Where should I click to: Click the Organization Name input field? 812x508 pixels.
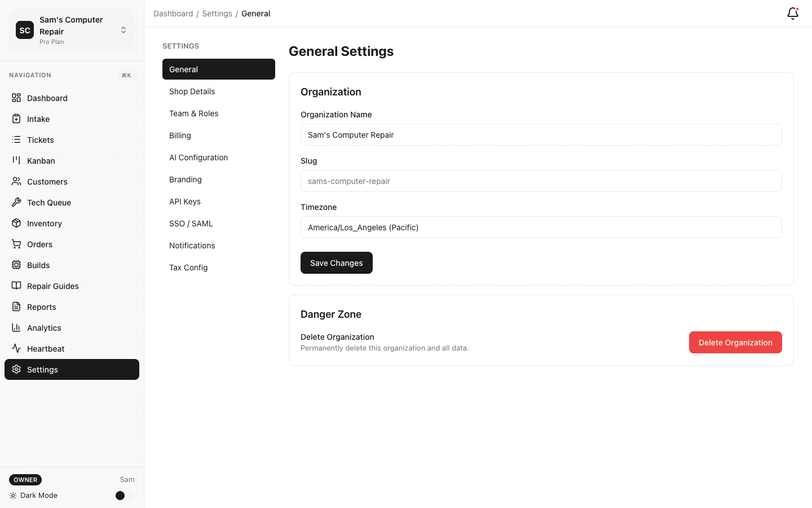click(541, 134)
